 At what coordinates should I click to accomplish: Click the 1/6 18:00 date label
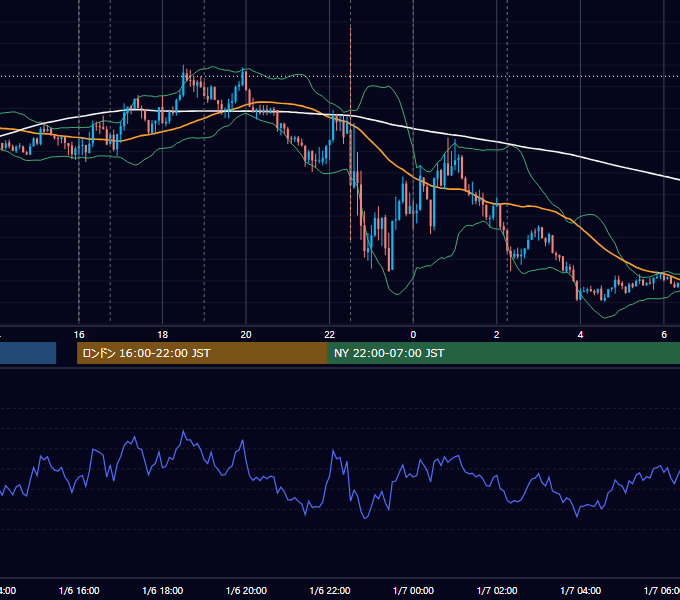(x=163, y=590)
